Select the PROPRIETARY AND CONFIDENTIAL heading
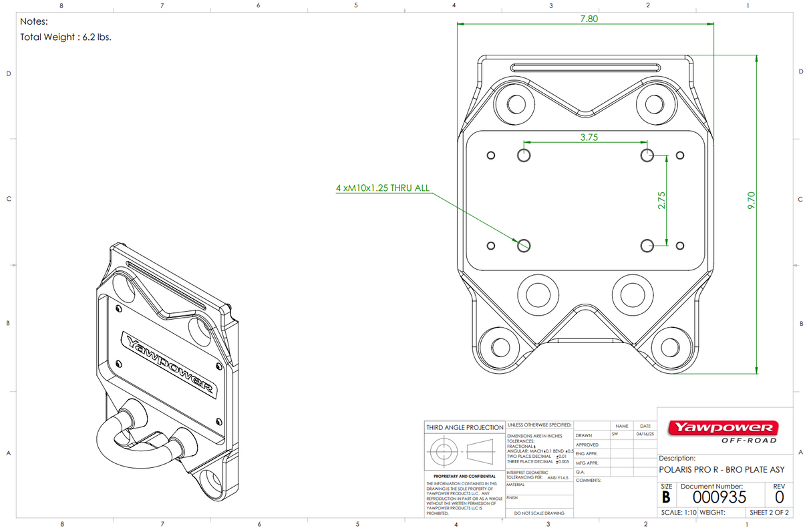The height and width of the screenshot is (532, 811). point(464,477)
